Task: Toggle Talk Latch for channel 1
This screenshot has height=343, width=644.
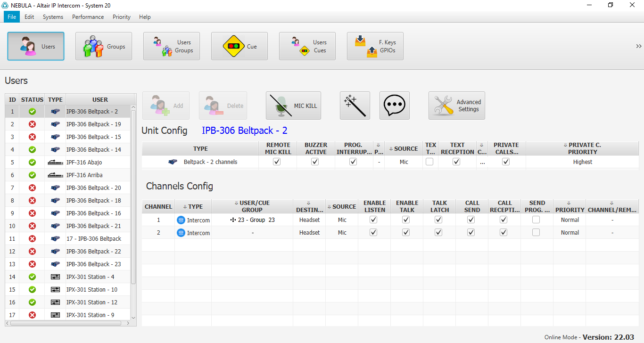Action: coord(438,220)
